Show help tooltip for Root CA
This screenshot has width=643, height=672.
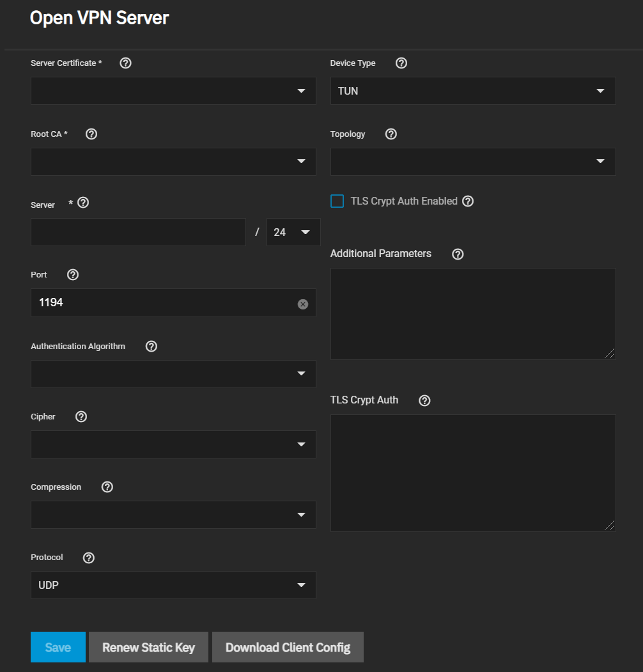coord(91,134)
